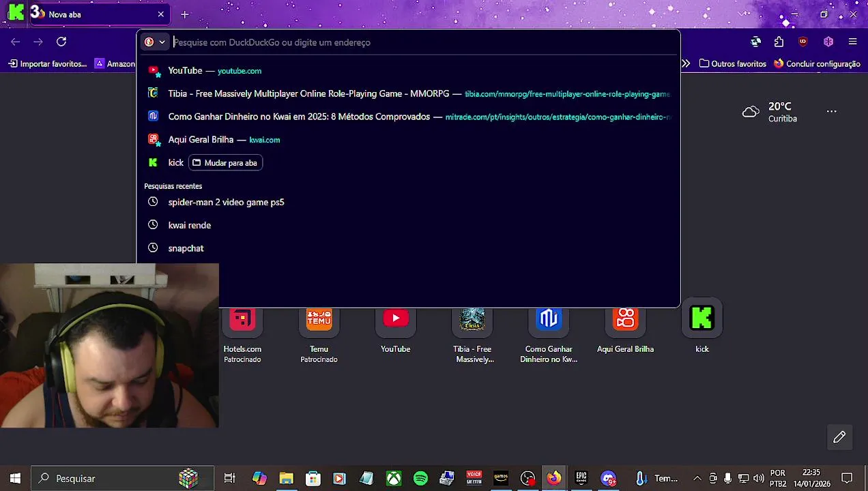868x491 pixels.
Task: Switch to the pinned Kick tab
Action: (15, 14)
